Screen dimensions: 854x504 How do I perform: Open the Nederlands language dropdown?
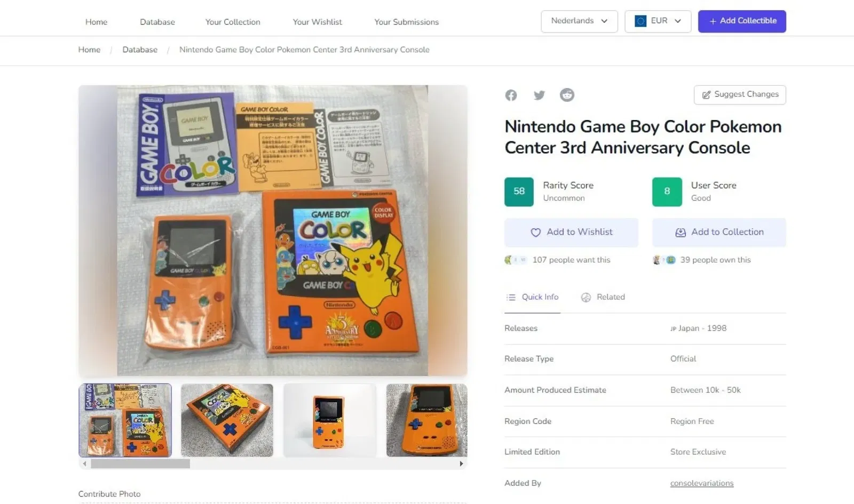579,21
